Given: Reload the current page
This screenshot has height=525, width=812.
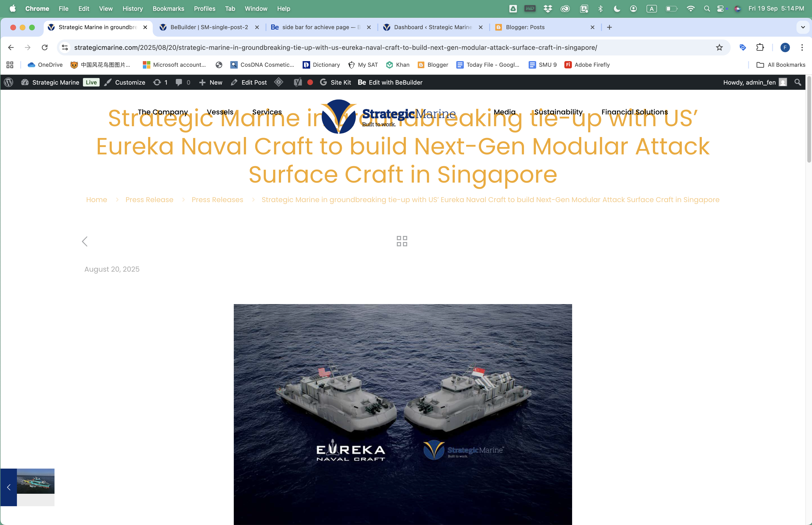Looking at the screenshot, I should (x=45, y=47).
